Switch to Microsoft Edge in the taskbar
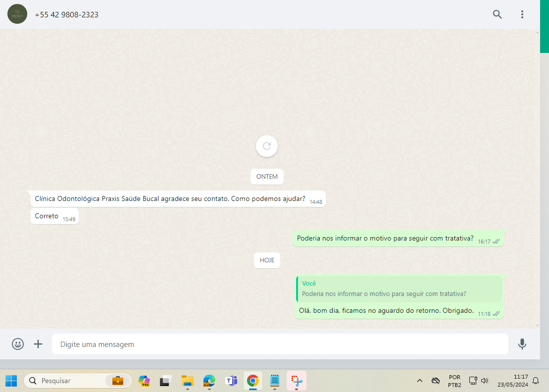This screenshot has height=392, width=549. click(x=209, y=381)
